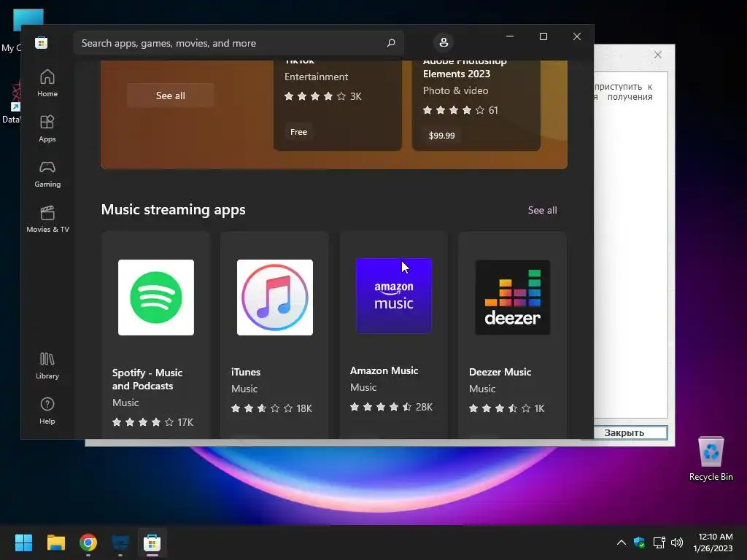Click the Windows Security shield tray icon
This screenshot has width=747, height=560.
point(639,542)
